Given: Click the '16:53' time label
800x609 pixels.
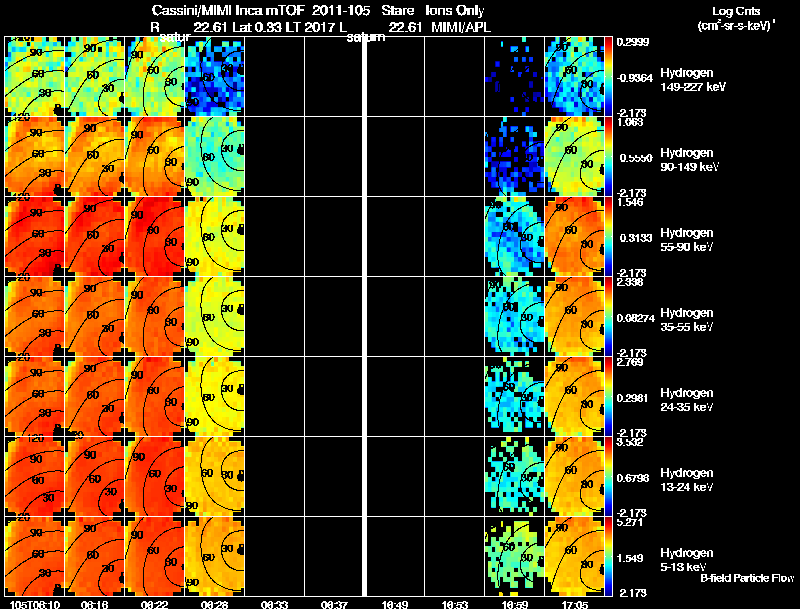Looking at the screenshot, I should [455, 605].
